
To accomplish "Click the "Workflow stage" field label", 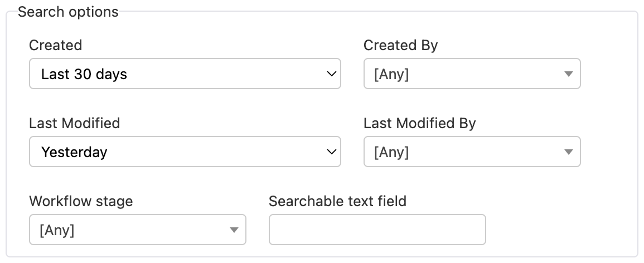I will (81, 201).
